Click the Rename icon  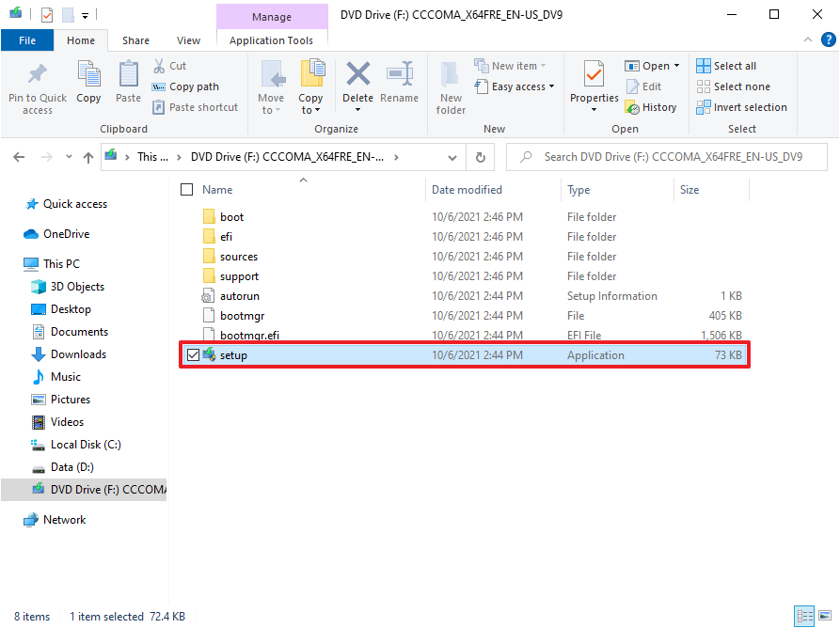click(400, 74)
